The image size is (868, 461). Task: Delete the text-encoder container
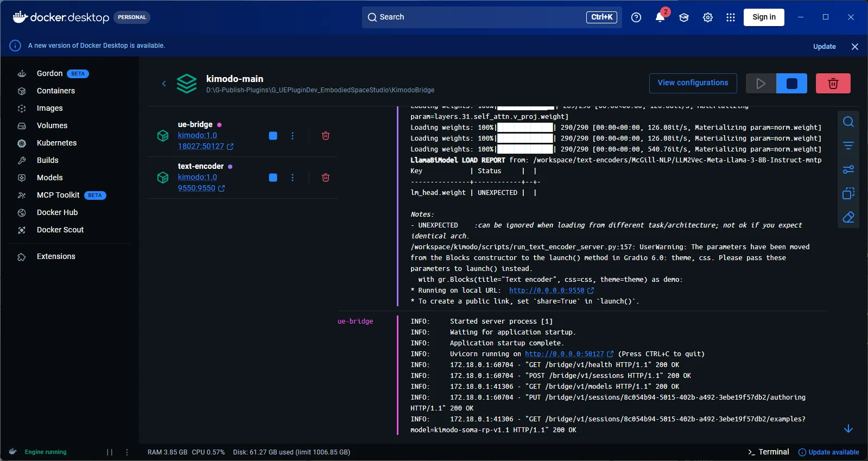(x=326, y=178)
